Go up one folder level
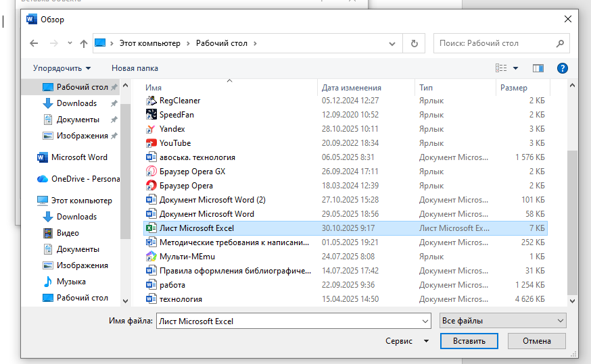The width and height of the screenshot is (591, 364). coord(84,43)
